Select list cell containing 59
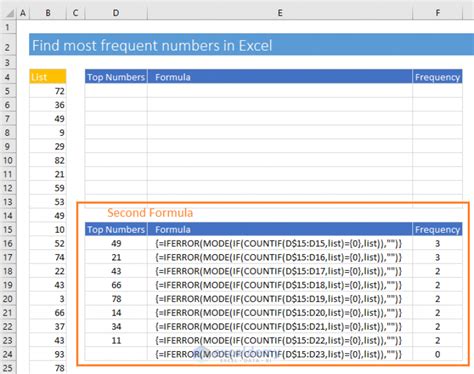474x374 pixels. (48, 188)
